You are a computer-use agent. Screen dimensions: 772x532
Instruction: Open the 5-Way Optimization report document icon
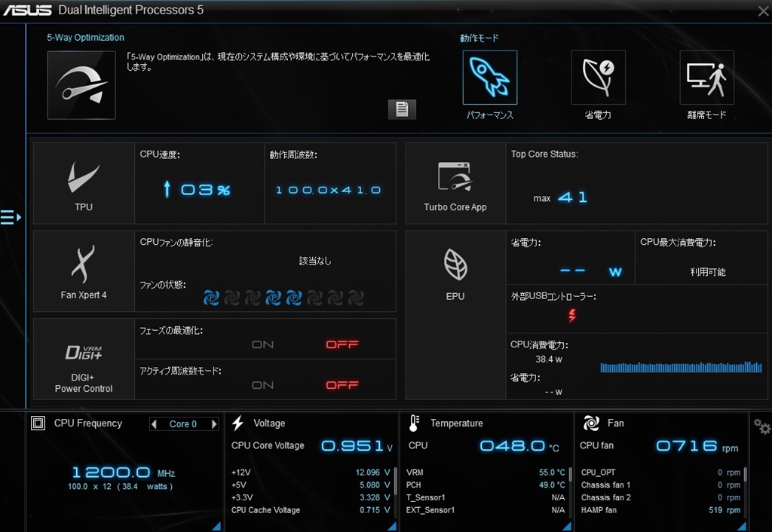click(x=402, y=109)
